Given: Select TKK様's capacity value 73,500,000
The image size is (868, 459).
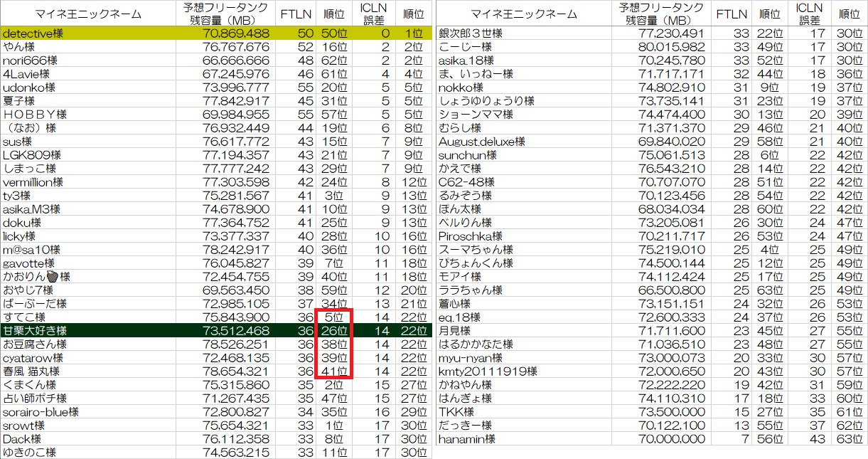Looking at the screenshot, I should 670,412.
